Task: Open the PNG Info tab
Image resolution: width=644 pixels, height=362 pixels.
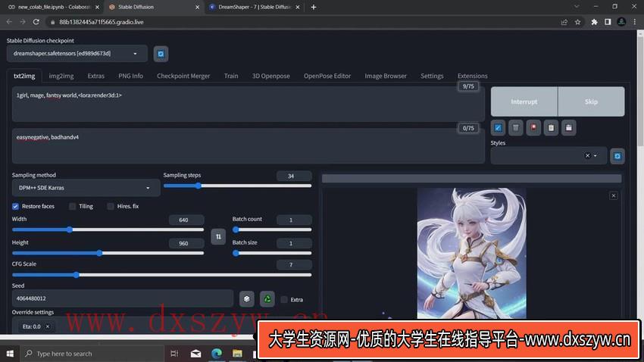Action: pos(130,76)
